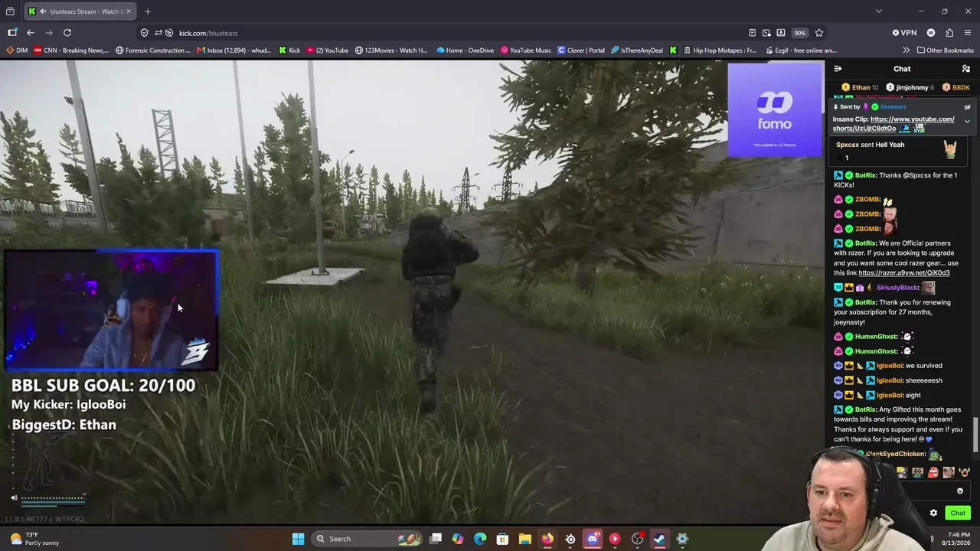The image size is (980, 551).
Task: Click the Chat send button
Action: (958, 513)
